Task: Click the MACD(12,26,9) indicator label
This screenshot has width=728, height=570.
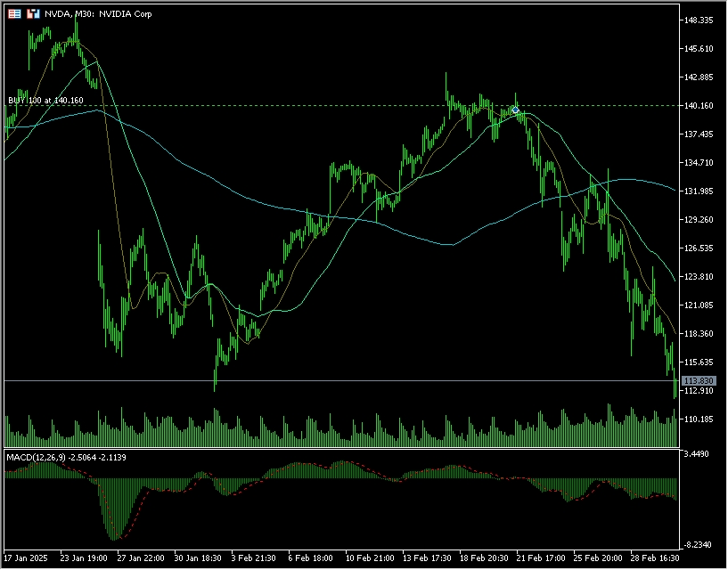Action: [x=66, y=458]
